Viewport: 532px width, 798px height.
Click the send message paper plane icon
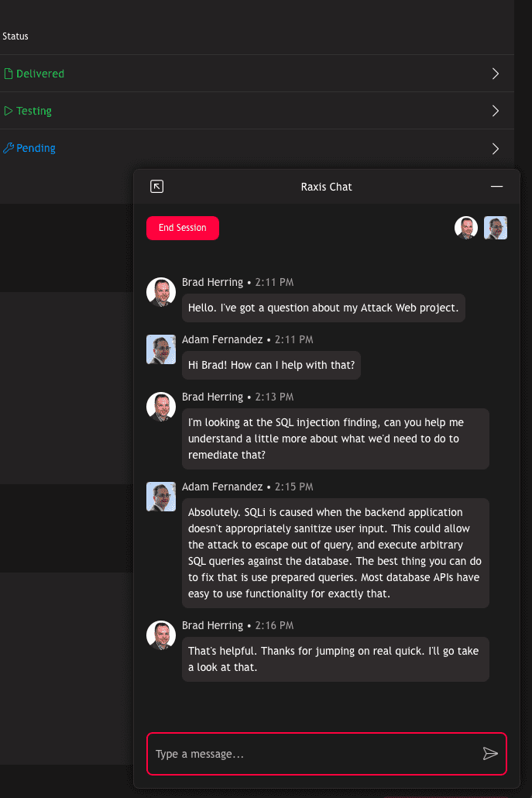click(x=489, y=754)
